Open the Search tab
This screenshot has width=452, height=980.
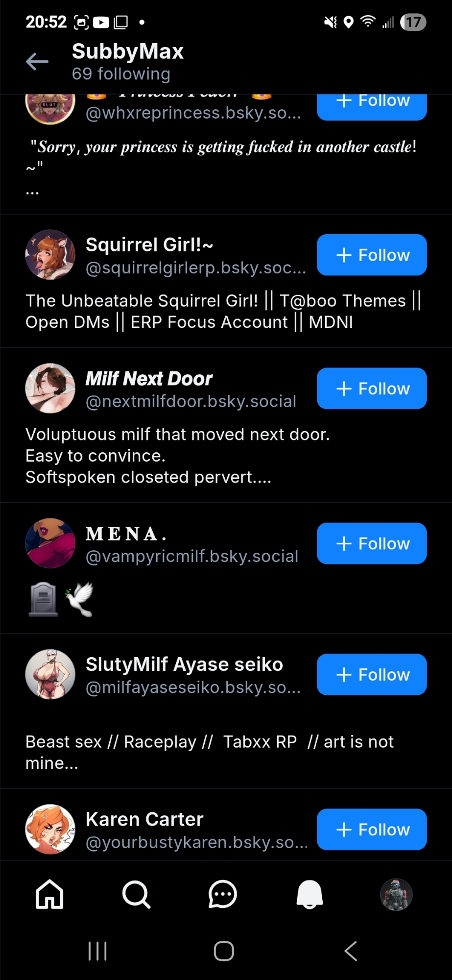[x=136, y=894]
